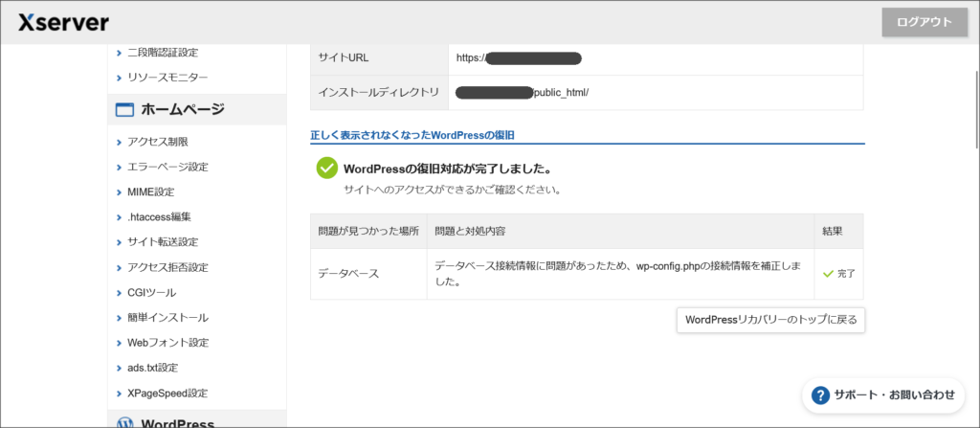
Task: Click 問題と対処内容 column header
Action: (x=620, y=231)
